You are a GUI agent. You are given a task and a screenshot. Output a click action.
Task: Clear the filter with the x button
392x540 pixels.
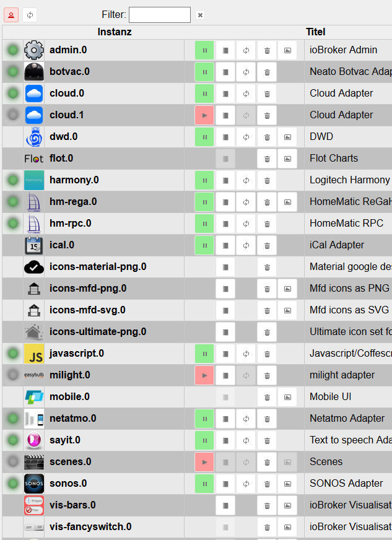(200, 15)
